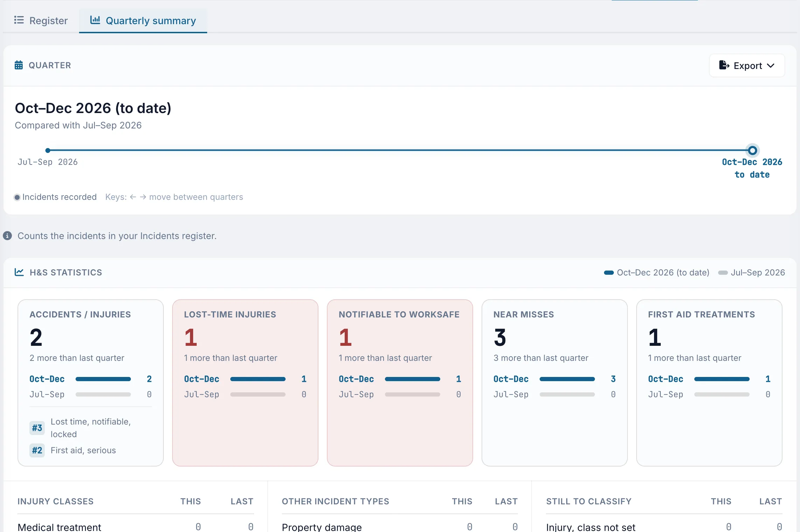Open incident #2 link
Image resolution: width=800 pixels, height=532 pixels.
tap(37, 450)
